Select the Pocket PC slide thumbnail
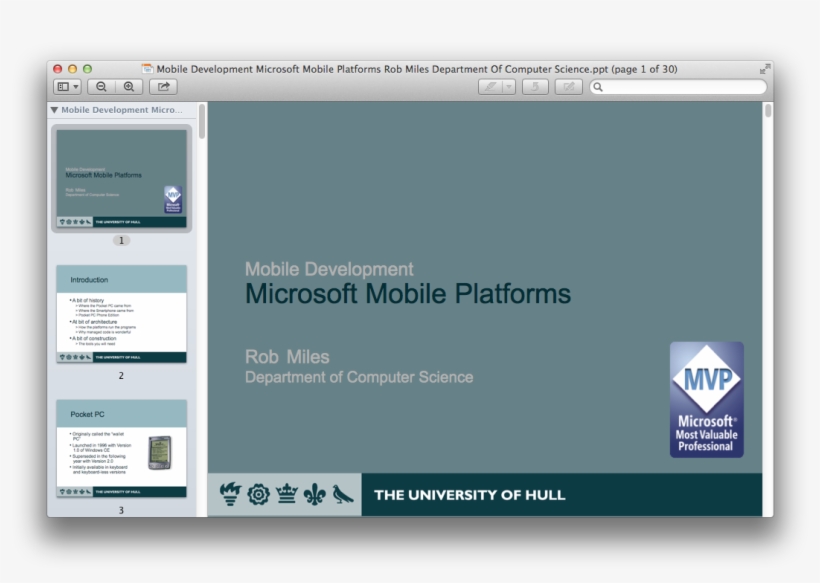The image size is (820, 583). [x=121, y=449]
